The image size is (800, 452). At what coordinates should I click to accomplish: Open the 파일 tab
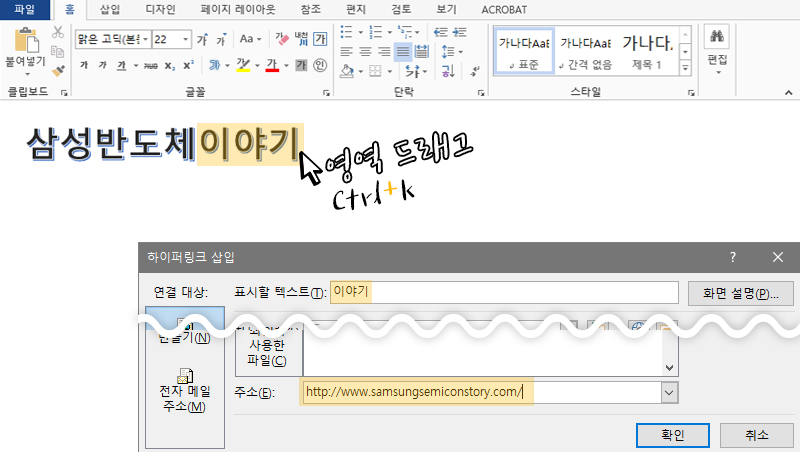[24, 10]
